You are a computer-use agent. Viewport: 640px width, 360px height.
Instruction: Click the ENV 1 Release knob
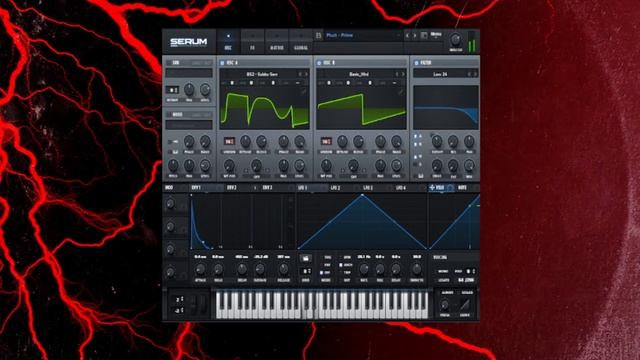(x=283, y=269)
